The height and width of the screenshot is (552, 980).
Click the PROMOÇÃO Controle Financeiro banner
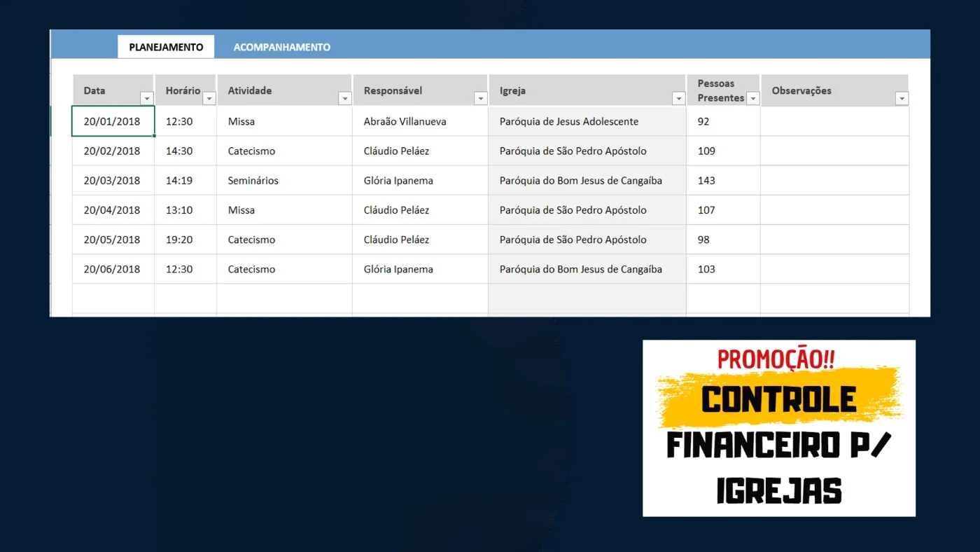(779, 428)
